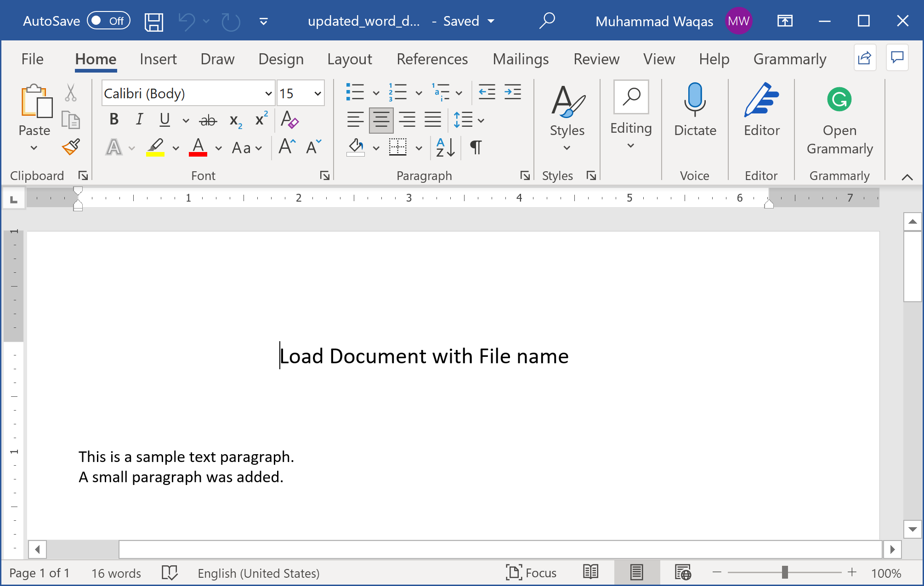Click the vertical scrollbar down arrow

(913, 530)
